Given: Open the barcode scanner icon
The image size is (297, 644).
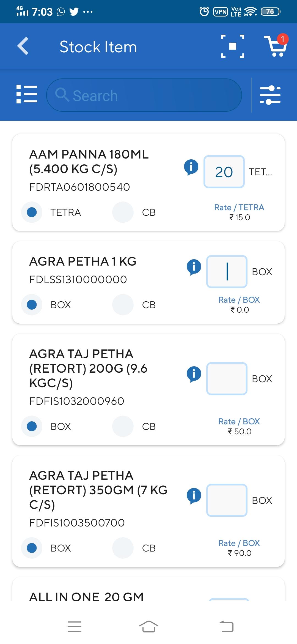Looking at the screenshot, I should point(233,46).
